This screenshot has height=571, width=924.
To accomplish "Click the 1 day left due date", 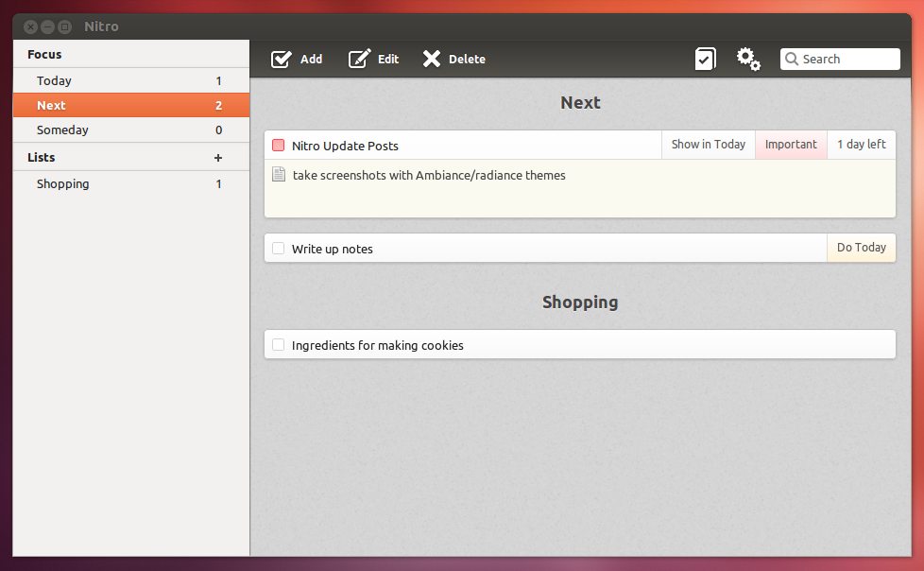I will pyautogui.click(x=862, y=145).
